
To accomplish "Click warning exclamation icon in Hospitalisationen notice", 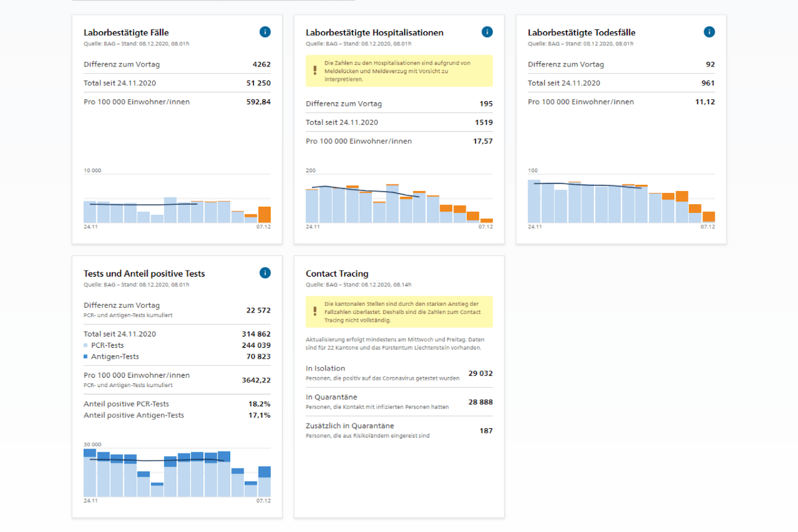I will [x=315, y=70].
